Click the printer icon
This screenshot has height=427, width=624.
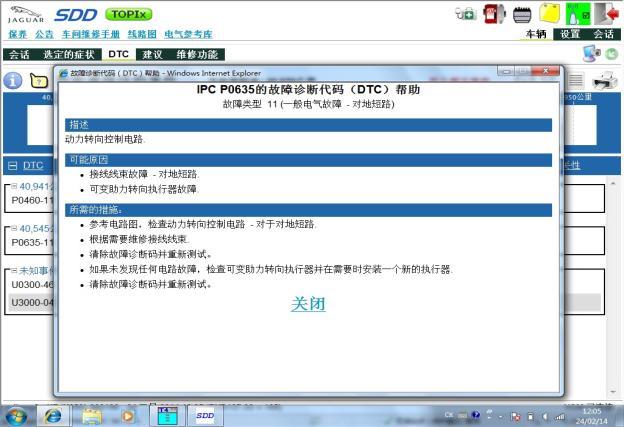pyautogui.click(x=605, y=81)
